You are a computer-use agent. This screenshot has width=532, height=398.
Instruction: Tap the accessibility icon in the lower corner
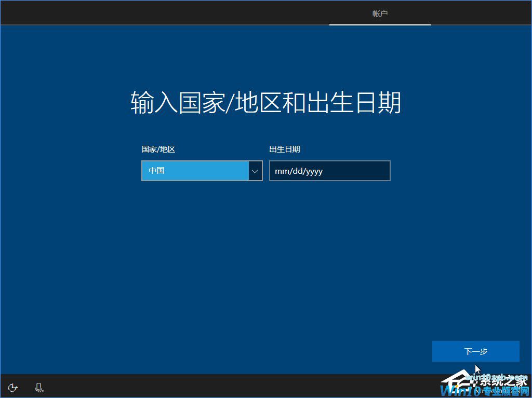coord(12,387)
